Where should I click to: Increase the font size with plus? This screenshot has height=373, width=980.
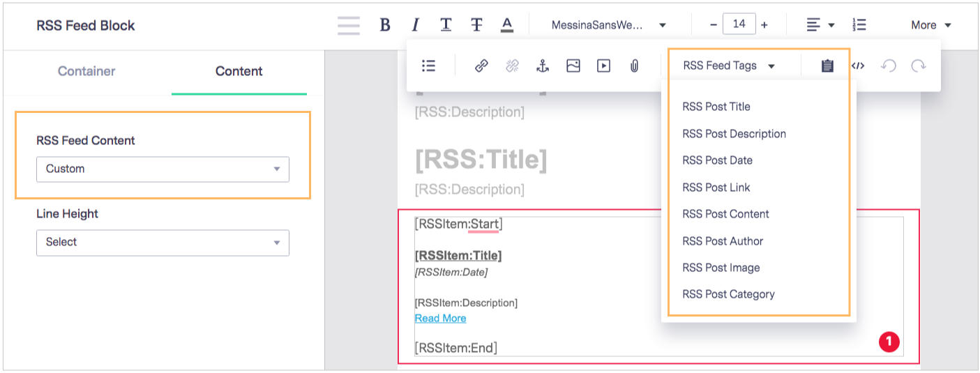764,25
